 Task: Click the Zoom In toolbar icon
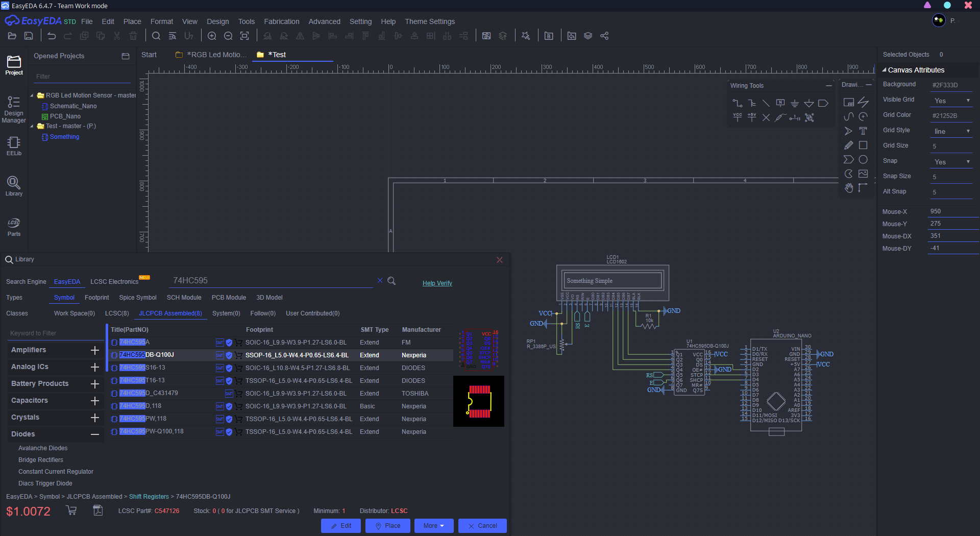pos(212,36)
